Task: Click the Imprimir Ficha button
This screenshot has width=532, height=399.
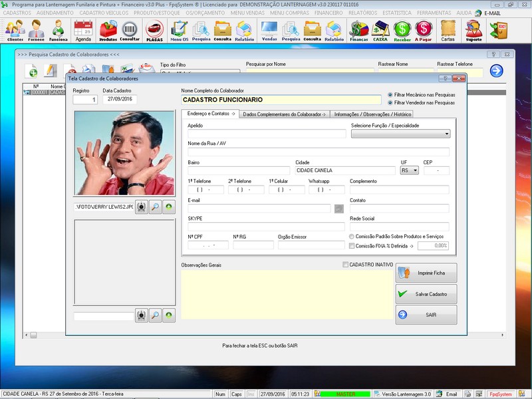Action: coord(426,273)
